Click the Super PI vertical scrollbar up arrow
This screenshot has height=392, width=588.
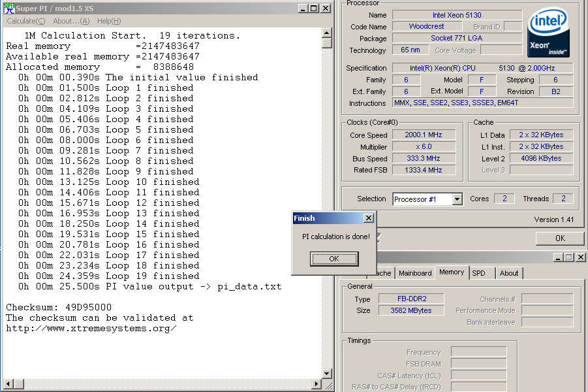[326, 33]
